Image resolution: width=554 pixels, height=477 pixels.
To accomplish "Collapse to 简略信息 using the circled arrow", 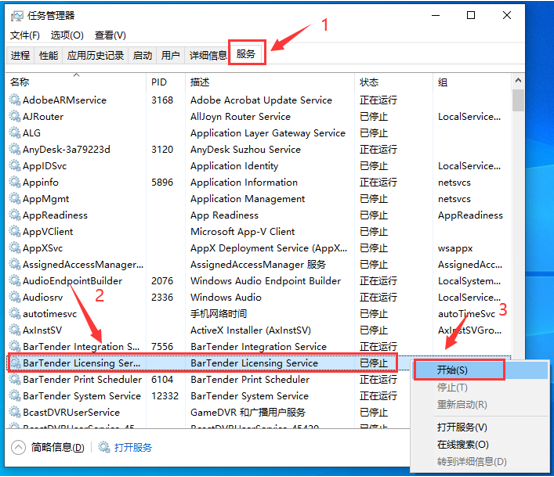I will coord(18,447).
